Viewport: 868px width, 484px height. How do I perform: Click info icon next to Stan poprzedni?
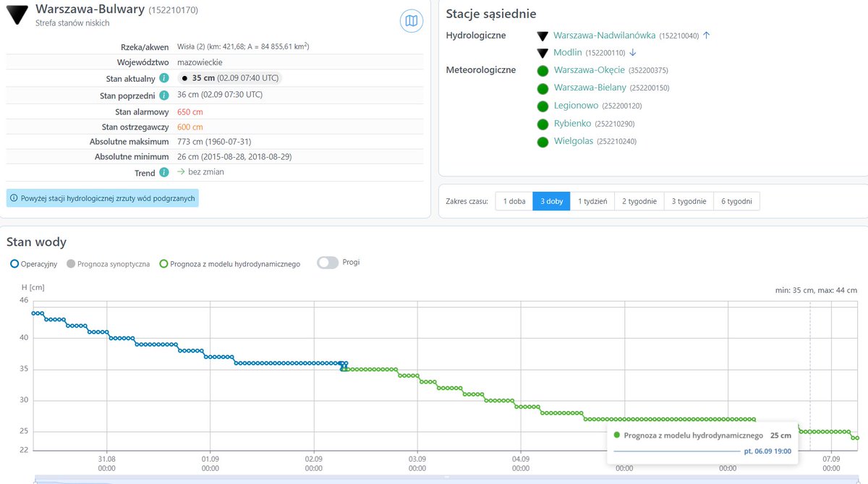click(x=164, y=95)
